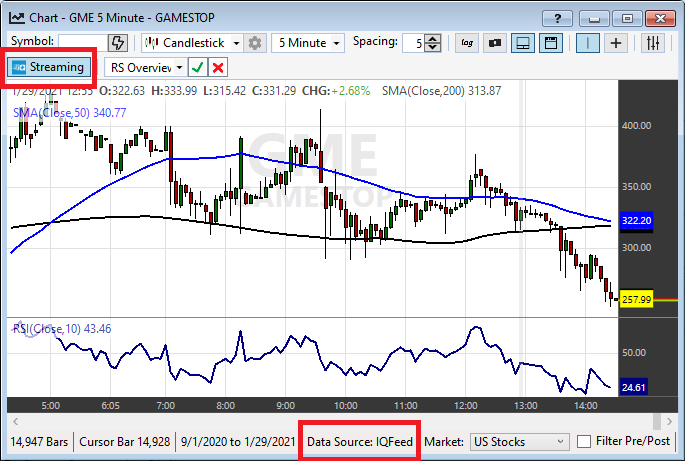
Task: Increase the bar Spacing value
Action: 432,38
